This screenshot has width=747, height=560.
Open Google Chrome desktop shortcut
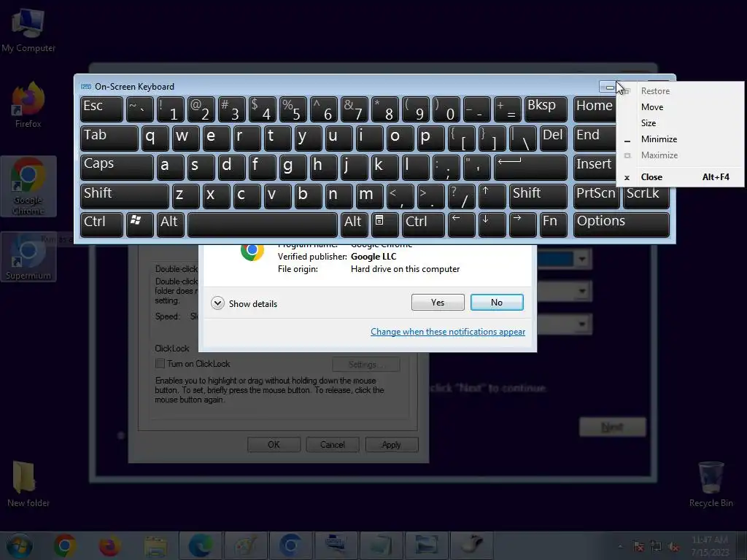pyautogui.click(x=28, y=187)
